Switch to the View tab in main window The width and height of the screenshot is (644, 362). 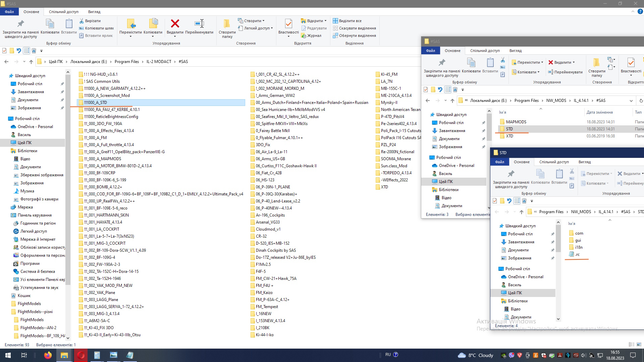tap(94, 12)
